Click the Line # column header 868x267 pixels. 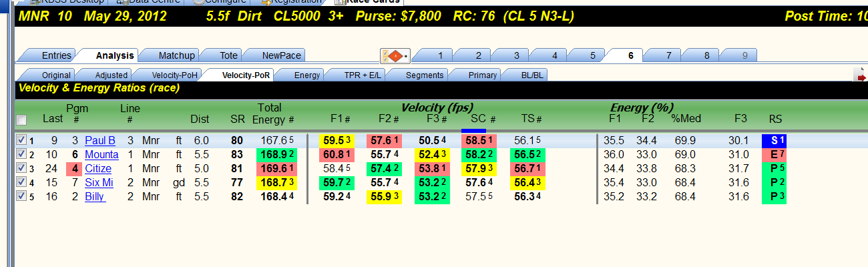click(x=130, y=113)
